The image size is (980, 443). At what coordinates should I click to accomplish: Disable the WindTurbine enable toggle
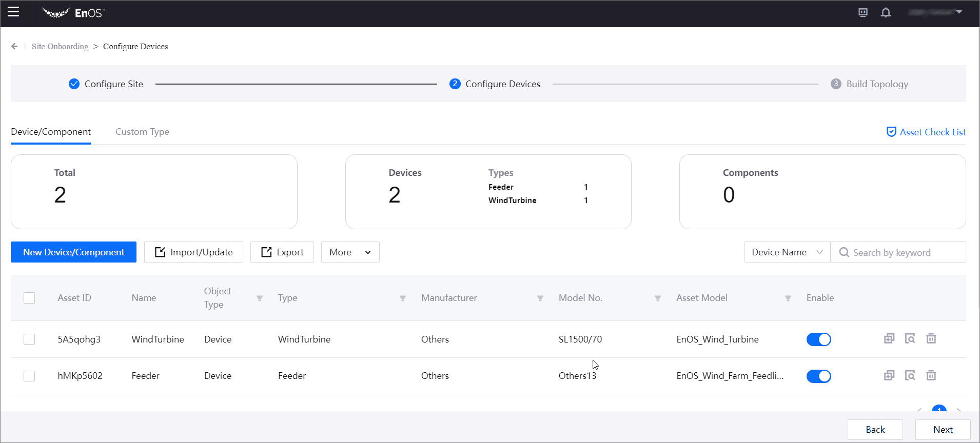point(818,339)
